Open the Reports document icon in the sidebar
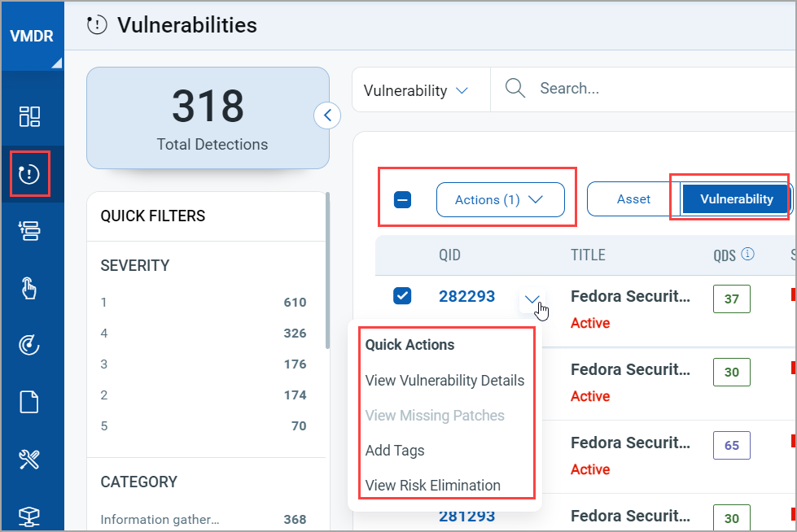Screen dimensions: 797x532 (30, 402)
